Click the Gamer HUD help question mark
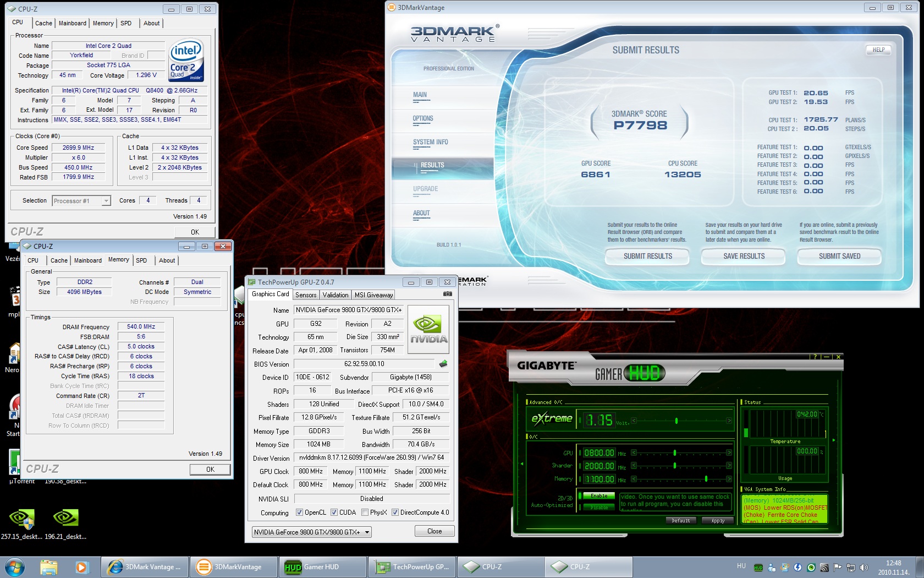 click(815, 357)
